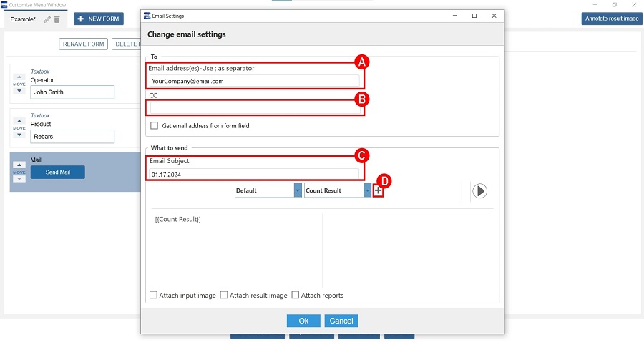The height and width of the screenshot is (345, 644).
Task: Tick the Attach reports checkbox
Action: [x=296, y=295]
